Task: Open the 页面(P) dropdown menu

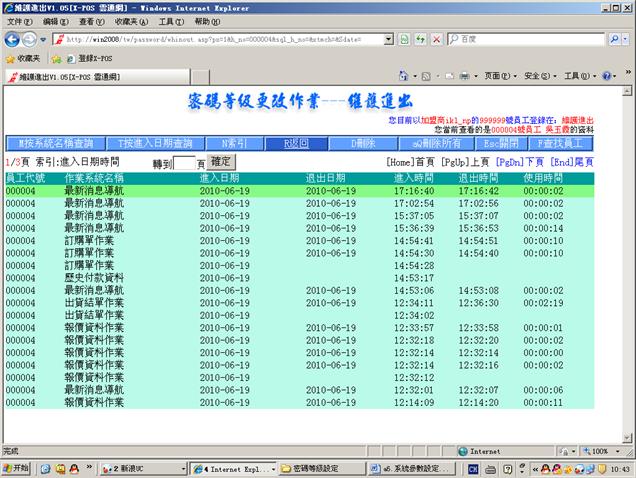Action: tap(500, 76)
